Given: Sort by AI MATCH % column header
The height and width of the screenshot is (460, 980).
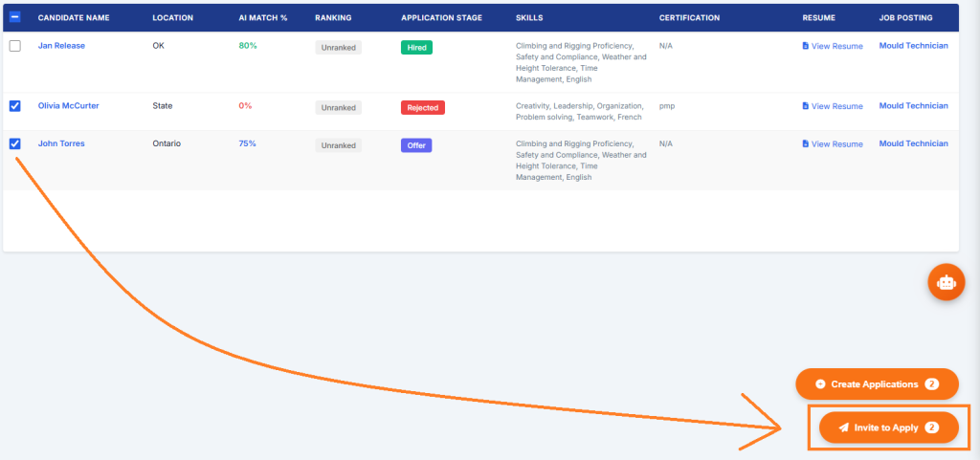Looking at the screenshot, I should tap(263, 18).
